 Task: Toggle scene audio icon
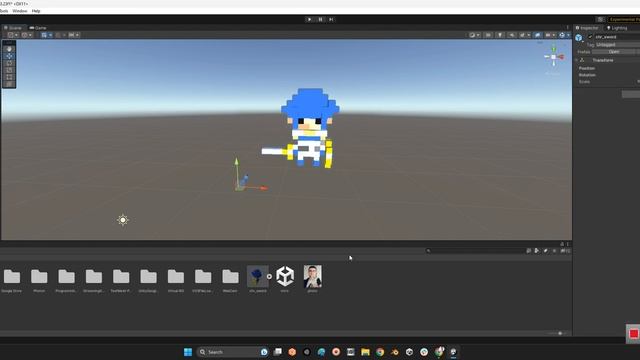click(x=512, y=35)
